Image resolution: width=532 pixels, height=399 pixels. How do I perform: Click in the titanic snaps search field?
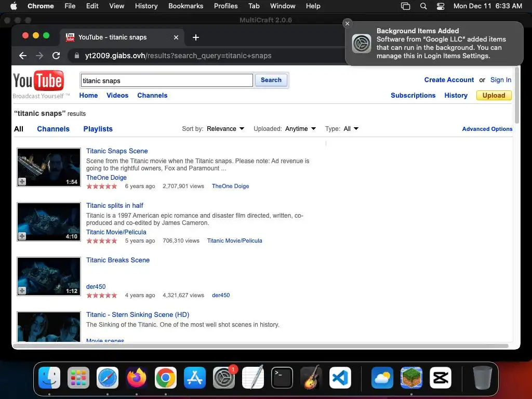coord(167,81)
